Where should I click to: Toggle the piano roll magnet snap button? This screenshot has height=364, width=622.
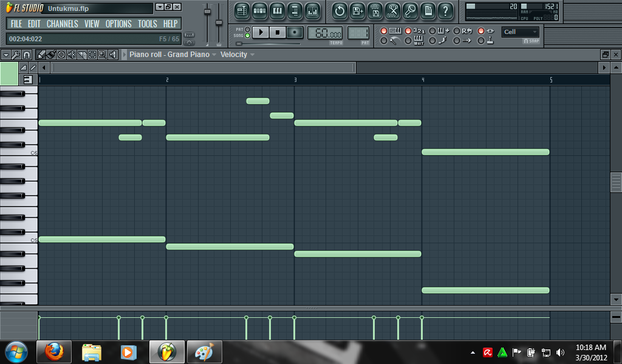coord(27,55)
